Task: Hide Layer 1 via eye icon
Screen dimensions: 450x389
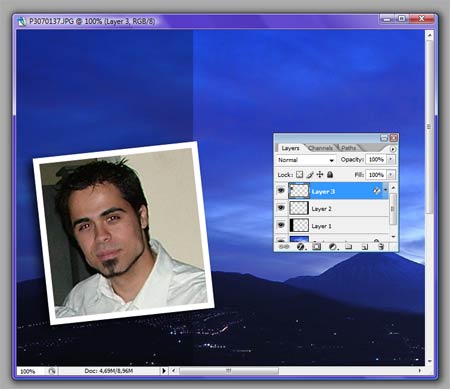Action: click(281, 225)
